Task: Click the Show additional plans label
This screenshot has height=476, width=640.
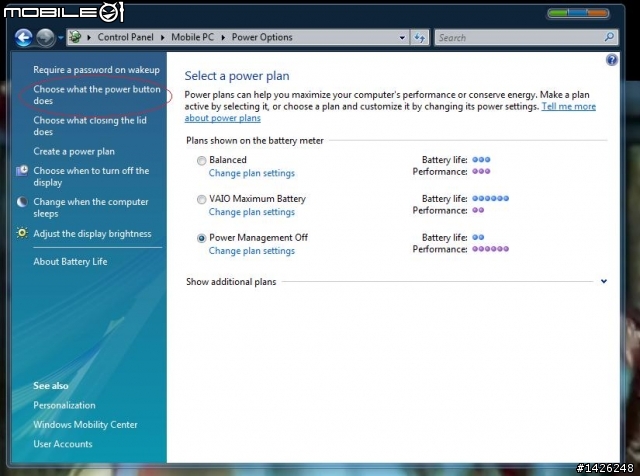Action: pos(231,282)
